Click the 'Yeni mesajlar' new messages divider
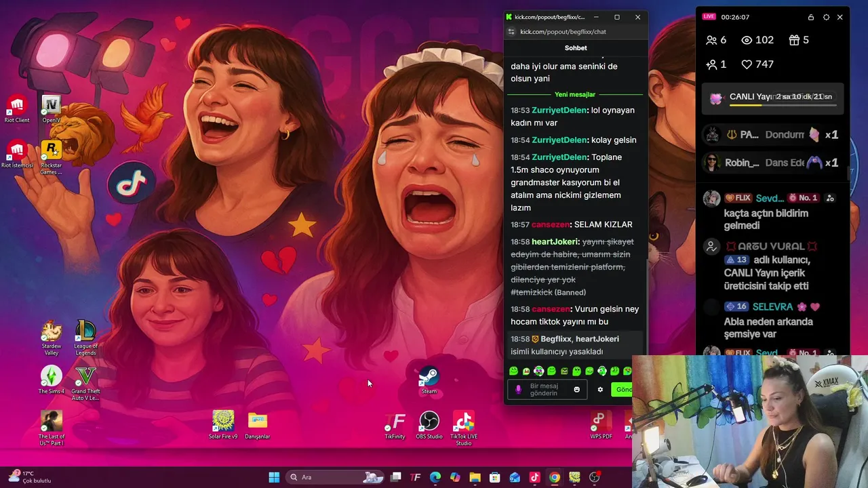868x488 pixels. coord(575,94)
